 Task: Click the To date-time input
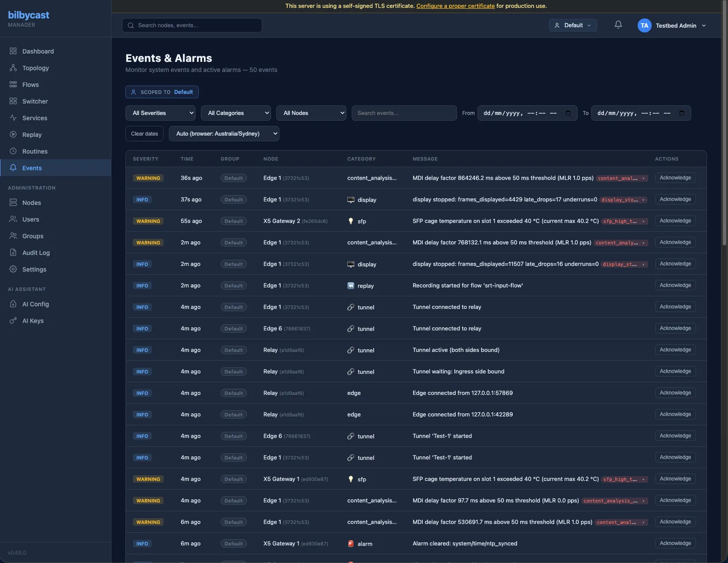(641, 113)
